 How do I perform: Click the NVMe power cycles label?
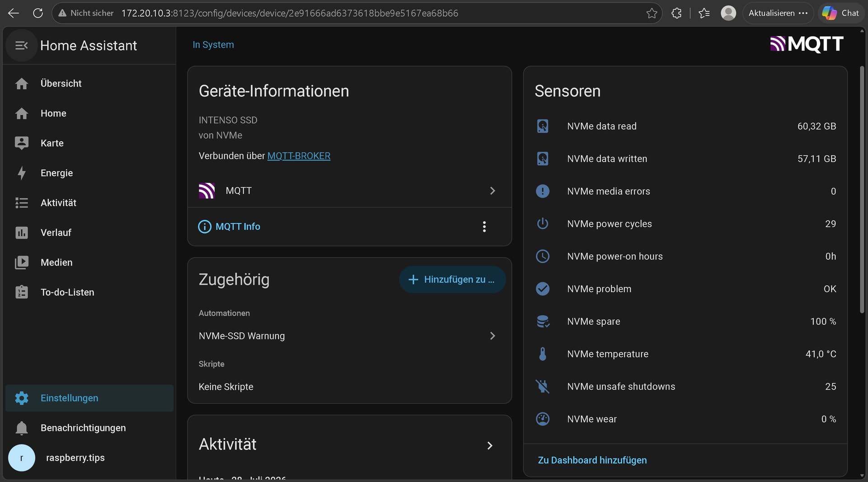click(x=609, y=224)
